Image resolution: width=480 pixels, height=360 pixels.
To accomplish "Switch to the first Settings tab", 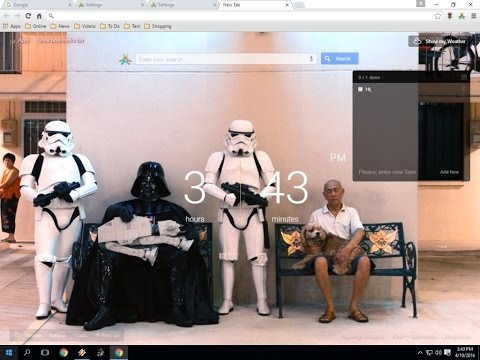I will click(x=110, y=5).
